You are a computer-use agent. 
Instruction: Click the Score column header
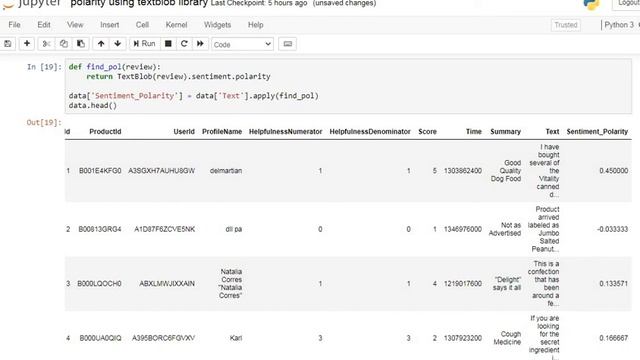(427, 132)
